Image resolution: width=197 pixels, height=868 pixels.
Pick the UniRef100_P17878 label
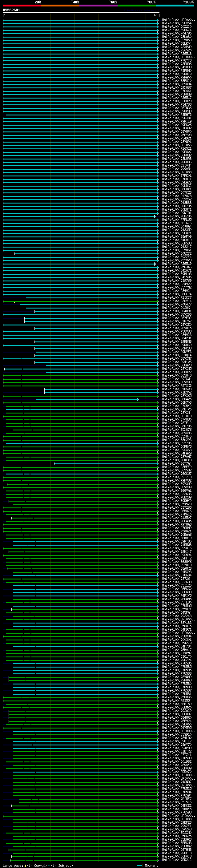[x=177, y=196]
